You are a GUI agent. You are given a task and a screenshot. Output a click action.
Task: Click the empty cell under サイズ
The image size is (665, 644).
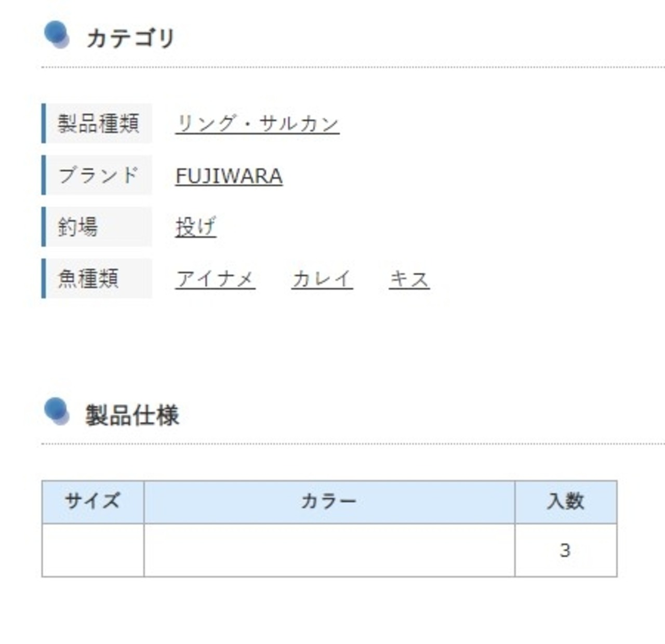coord(92,550)
